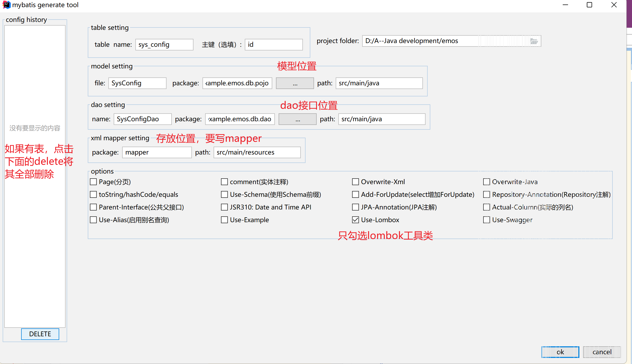Click the model file SysConfig field
The height and width of the screenshot is (364, 632).
pos(137,83)
